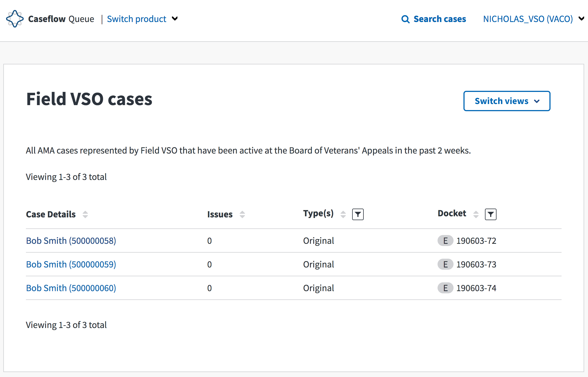
Task: Click the Switch product chevron arrow
Action: tap(175, 19)
